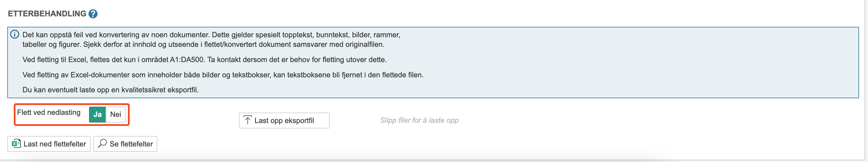Click the sentence about tekstbokser being removed

coord(223,75)
